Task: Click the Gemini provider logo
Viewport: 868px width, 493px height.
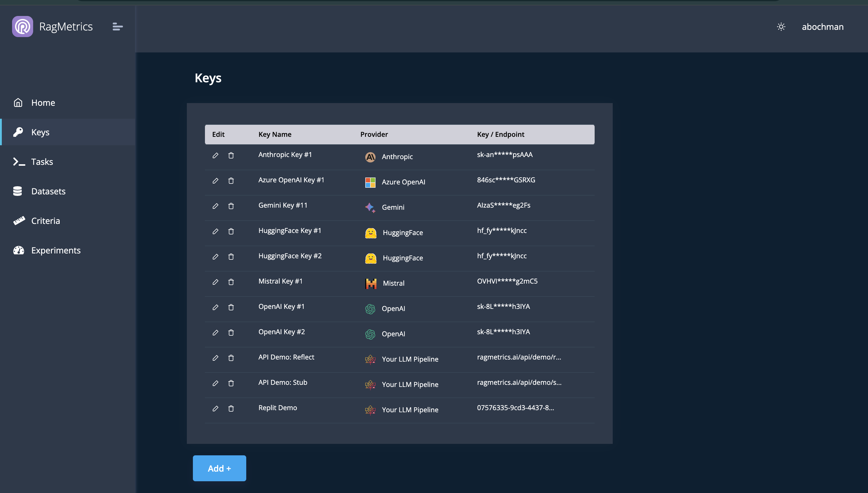Action: tap(370, 207)
